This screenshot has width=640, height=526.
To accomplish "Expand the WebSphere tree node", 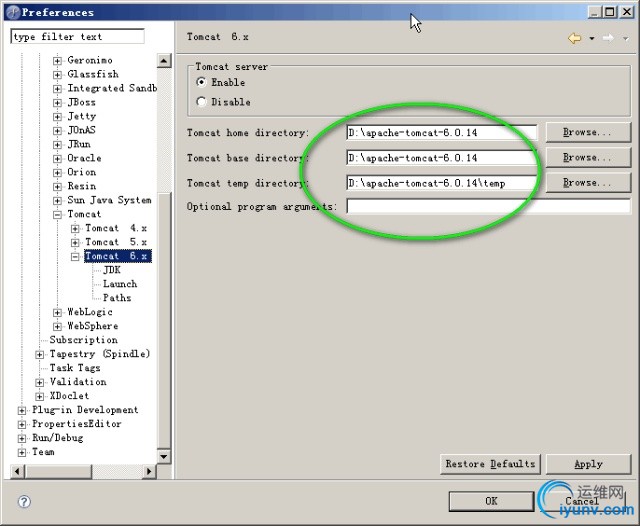I will 58,326.
